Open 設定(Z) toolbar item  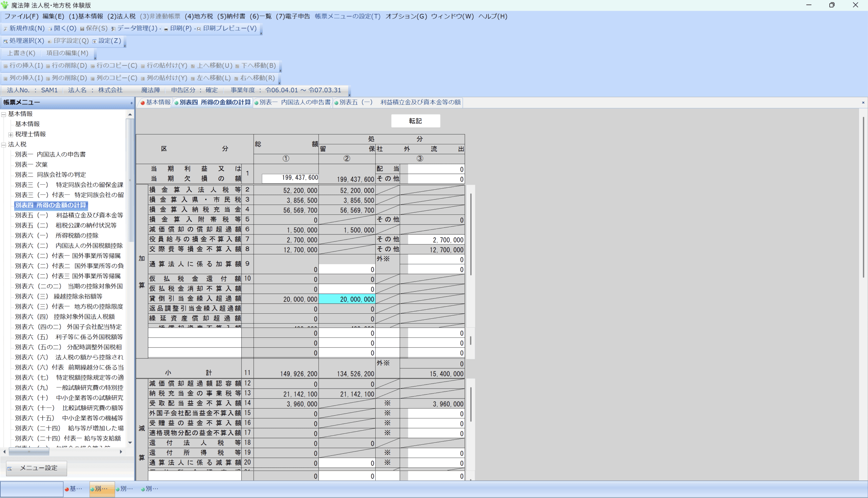[106, 41]
